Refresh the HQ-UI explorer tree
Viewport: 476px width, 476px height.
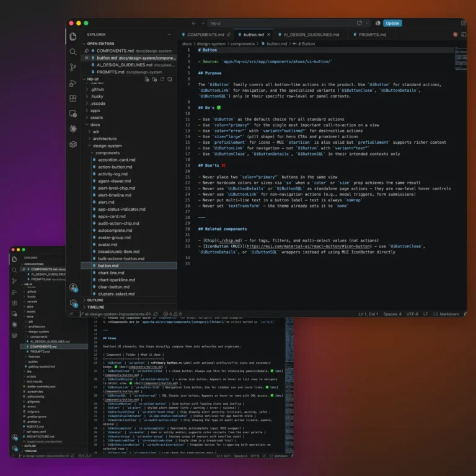[x=162, y=79]
